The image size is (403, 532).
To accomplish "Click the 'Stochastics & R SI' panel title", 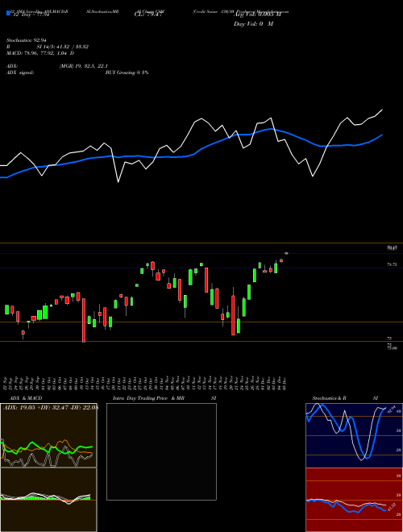I will [345, 398].
